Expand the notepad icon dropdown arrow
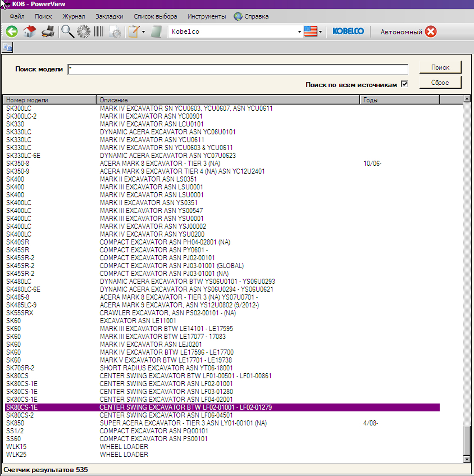This screenshot has height=476, width=474. 143,32
